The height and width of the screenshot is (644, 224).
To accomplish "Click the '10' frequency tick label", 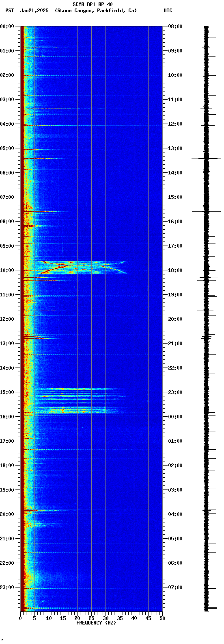I will click(x=49, y=618).
